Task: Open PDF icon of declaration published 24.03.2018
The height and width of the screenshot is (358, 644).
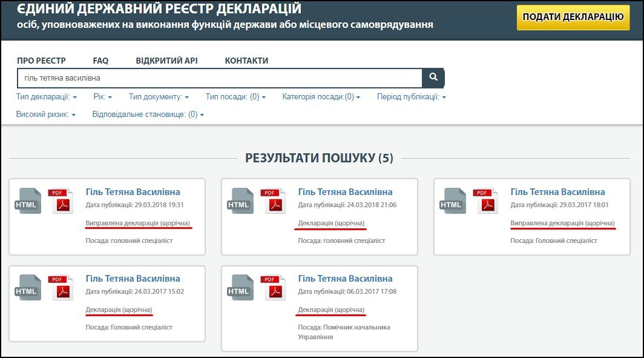Action: tap(273, 201)
